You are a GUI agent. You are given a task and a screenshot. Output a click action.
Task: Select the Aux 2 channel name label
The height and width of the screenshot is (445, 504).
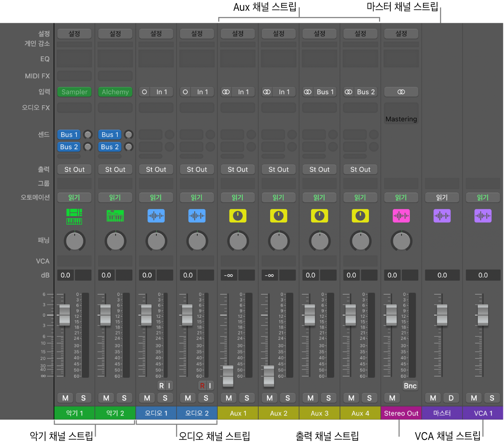[x=279, y=413]
